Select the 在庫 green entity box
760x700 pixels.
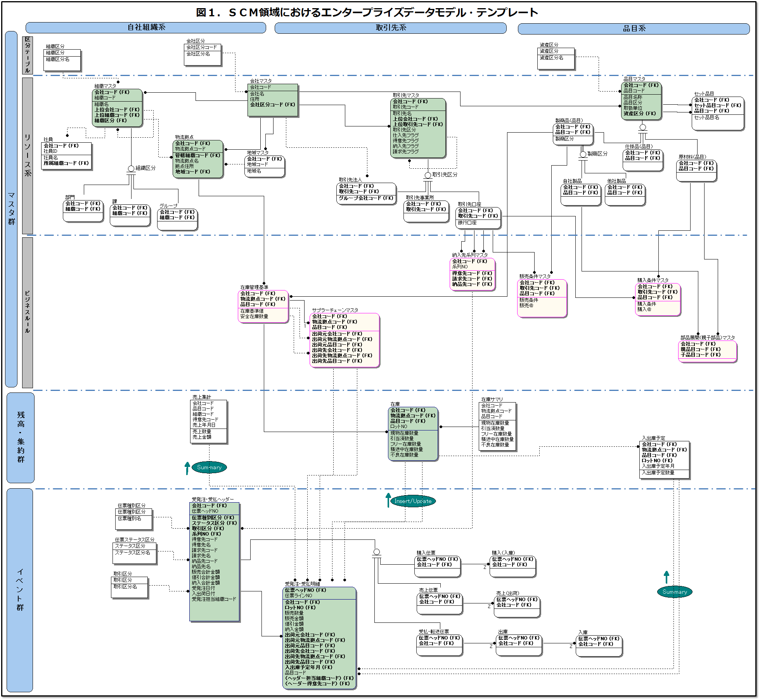413,434
